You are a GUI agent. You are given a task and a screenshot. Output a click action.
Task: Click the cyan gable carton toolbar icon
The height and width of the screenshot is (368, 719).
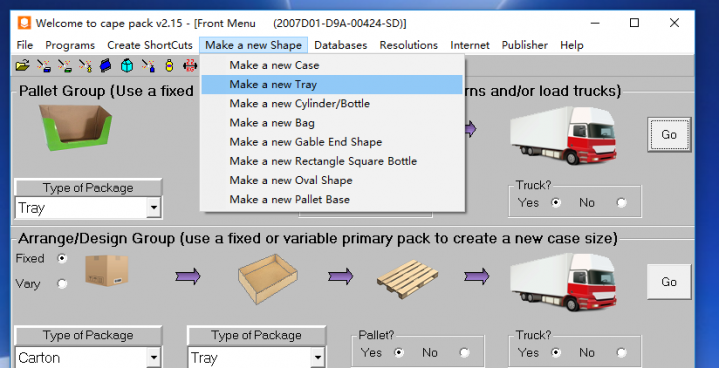[127, 66]
